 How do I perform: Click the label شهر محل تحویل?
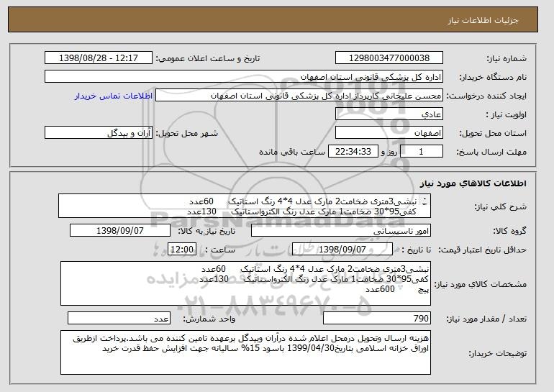(187, 133)
